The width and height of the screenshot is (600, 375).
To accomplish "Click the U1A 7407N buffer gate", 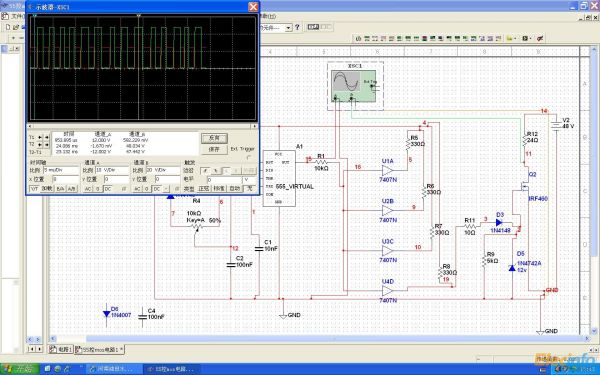I will pyautogui.click(x=388, y=171).
